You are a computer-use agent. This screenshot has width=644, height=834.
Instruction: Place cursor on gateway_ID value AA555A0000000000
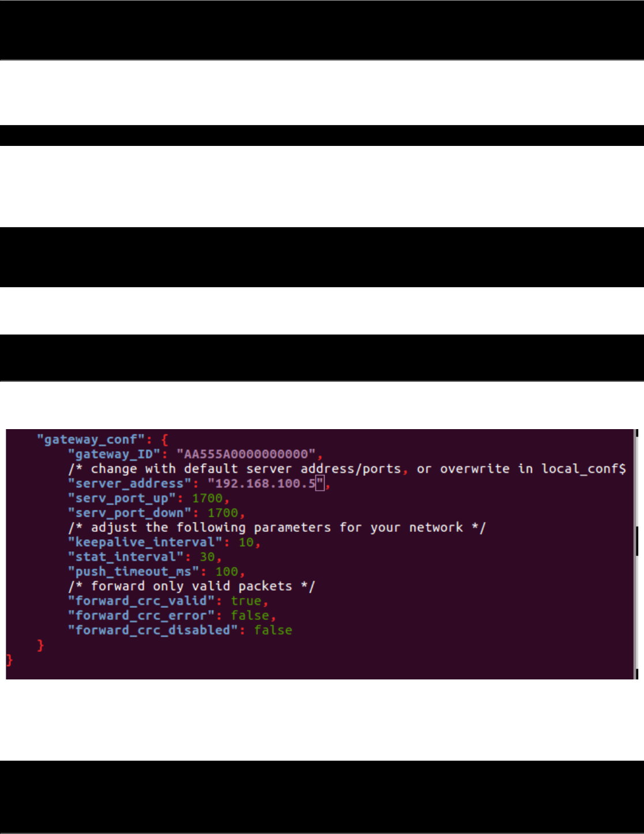[246, 454]
